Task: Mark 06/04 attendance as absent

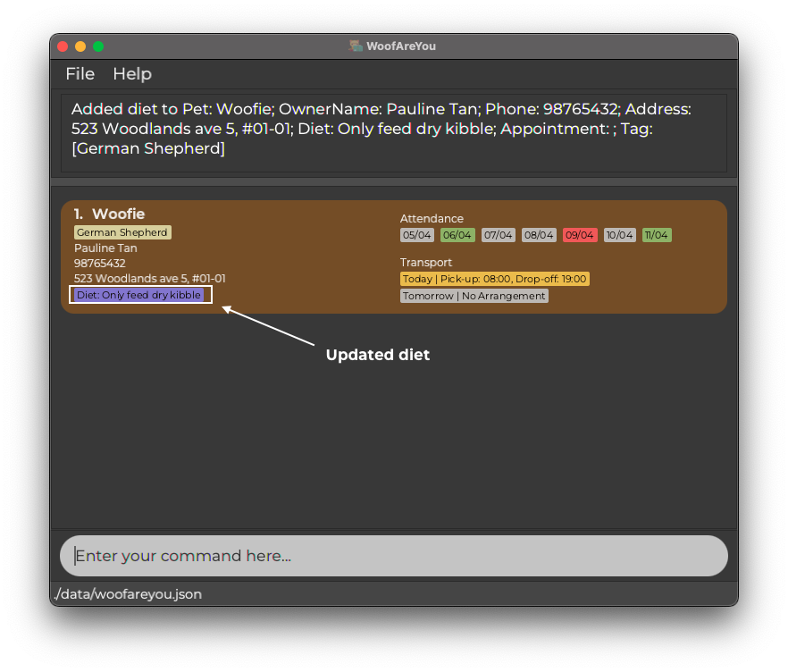Action: point(457,235)
